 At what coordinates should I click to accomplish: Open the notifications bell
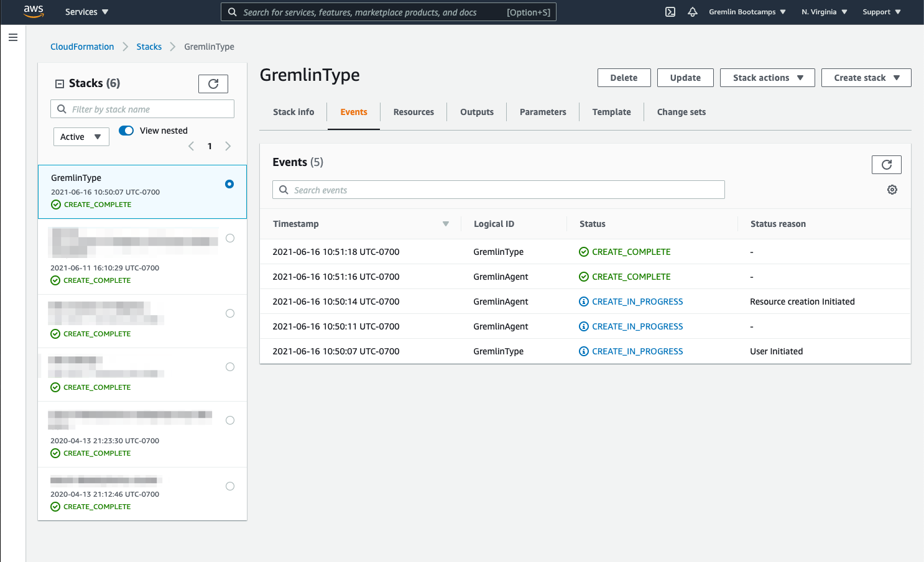693,12
